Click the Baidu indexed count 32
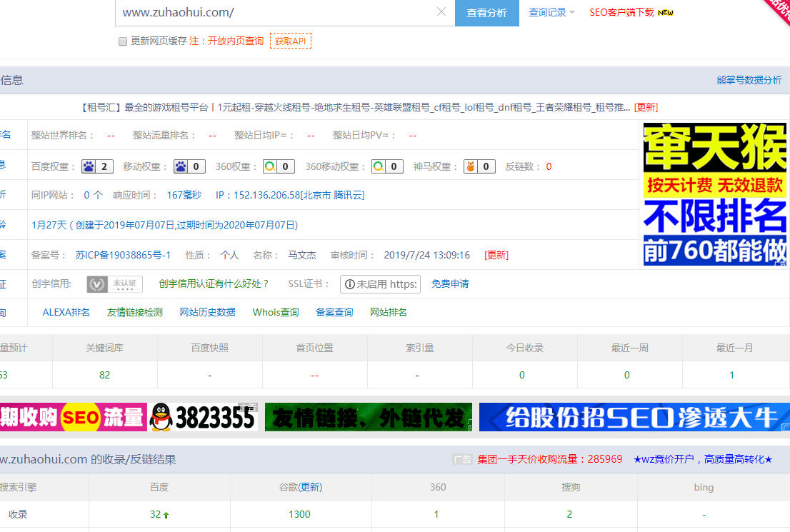The image size is (790, 532). 156,514
